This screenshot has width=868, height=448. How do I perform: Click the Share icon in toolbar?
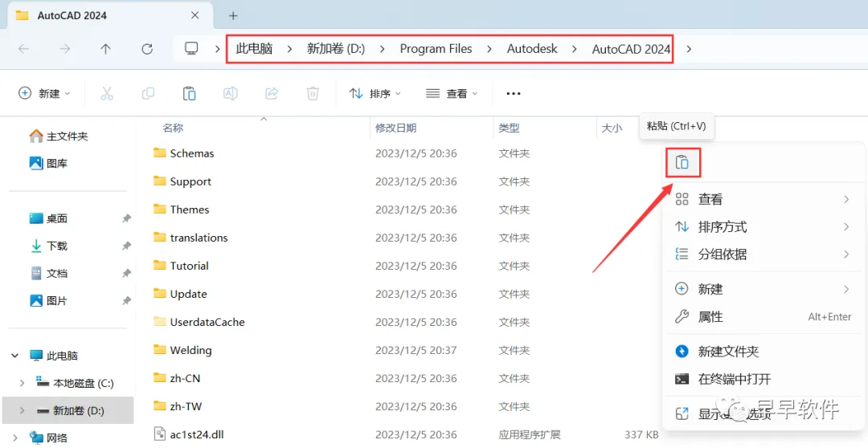pyautogui.click(x=272, y=93)
